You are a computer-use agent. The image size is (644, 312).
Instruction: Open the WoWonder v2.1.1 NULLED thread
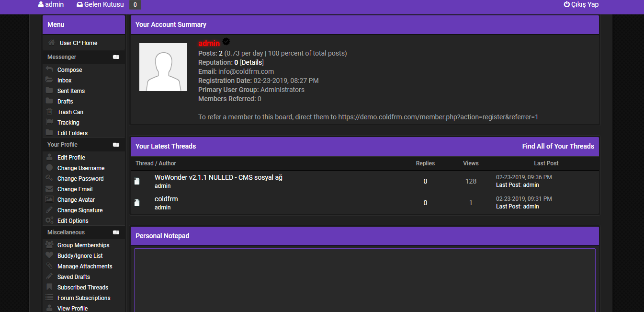[x=218, y=177]
